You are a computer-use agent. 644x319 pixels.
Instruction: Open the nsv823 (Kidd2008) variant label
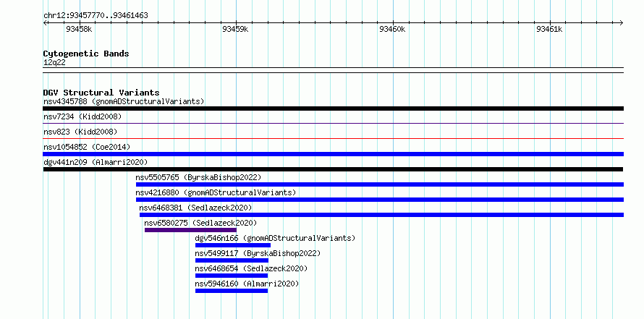[x=80, y=132]
